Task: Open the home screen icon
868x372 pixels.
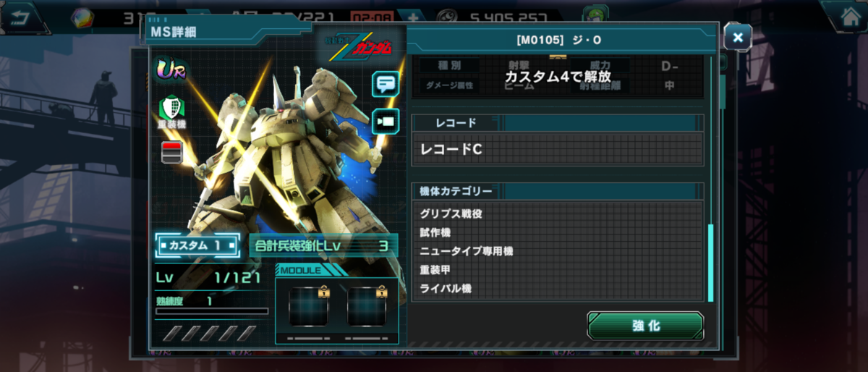Action: pyautogui.click(x=843, y=16)
